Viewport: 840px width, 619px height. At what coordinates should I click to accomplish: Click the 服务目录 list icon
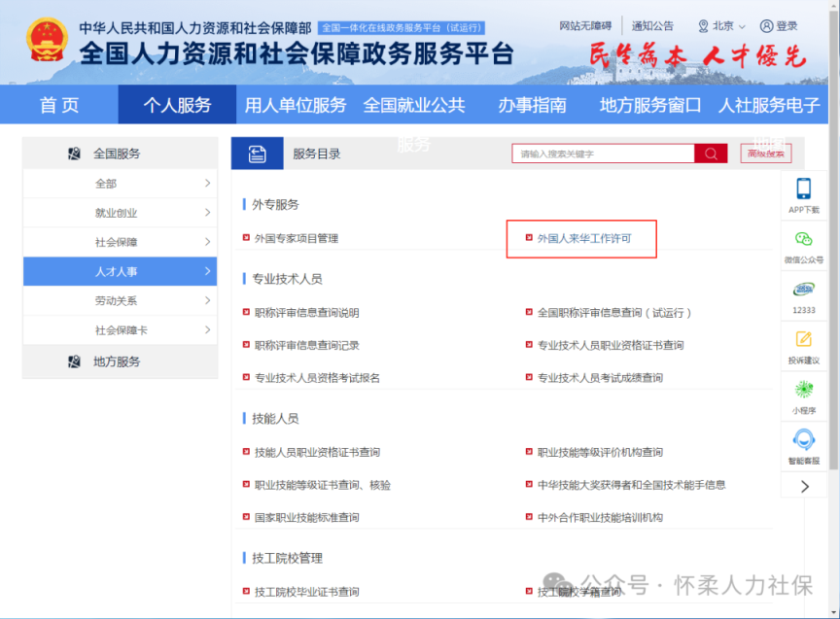click(x=258, y=154)
